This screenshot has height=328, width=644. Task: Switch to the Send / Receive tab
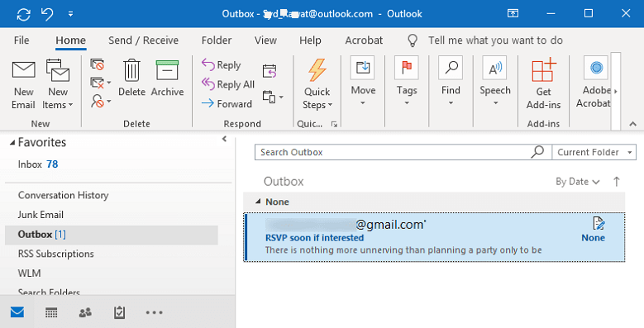[x=143, y=40]
